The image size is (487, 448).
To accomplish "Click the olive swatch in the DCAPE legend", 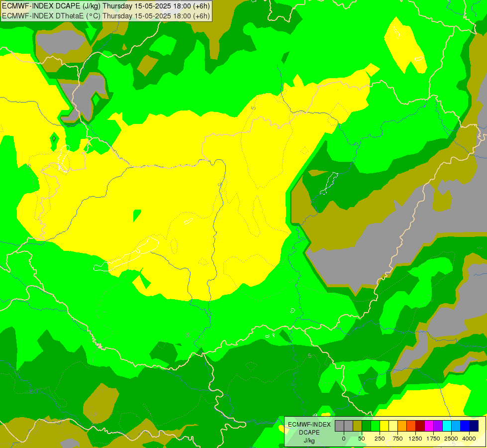I will (x=358, y=426).
